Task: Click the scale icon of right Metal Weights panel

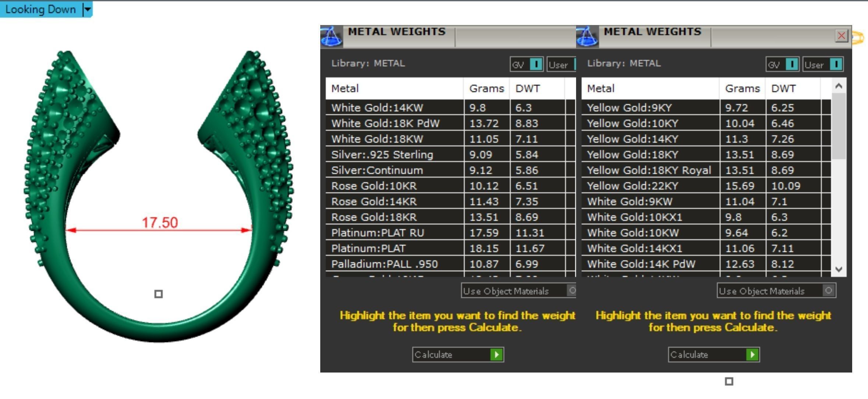Action: pos(587,37)
